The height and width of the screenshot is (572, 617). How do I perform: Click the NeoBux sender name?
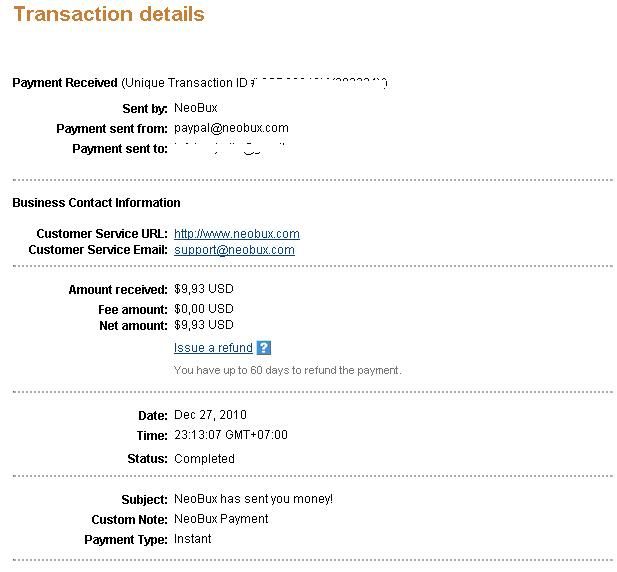[196, 108]
